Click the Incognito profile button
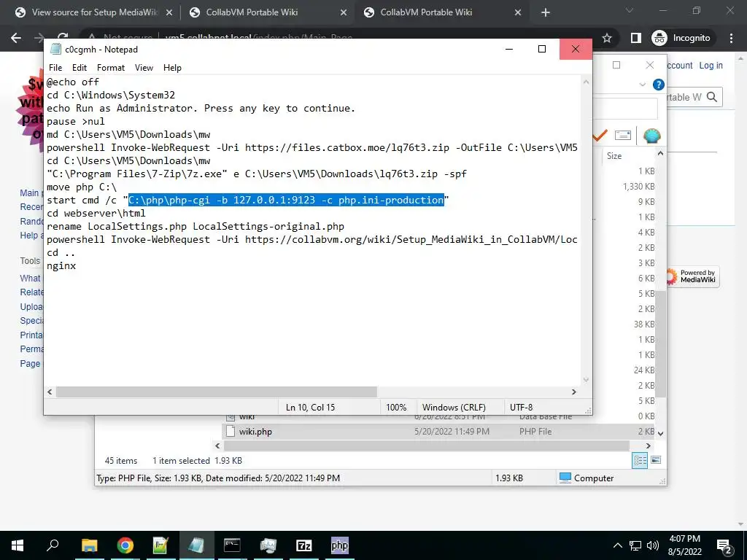Viewport: 747px width, 560px height. tap(681, 38)
